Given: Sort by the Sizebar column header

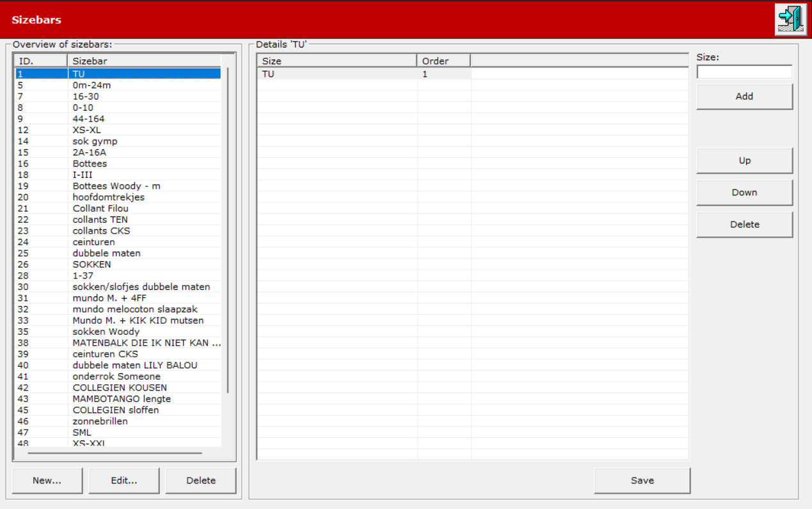Looking at the screenshot, I should point(144,61).
